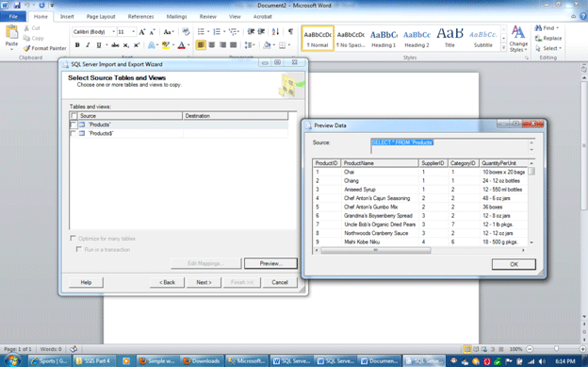This screenshot has height=367, width=588.
Task: Decrease paragraph indent
Action: coord(251,32)
